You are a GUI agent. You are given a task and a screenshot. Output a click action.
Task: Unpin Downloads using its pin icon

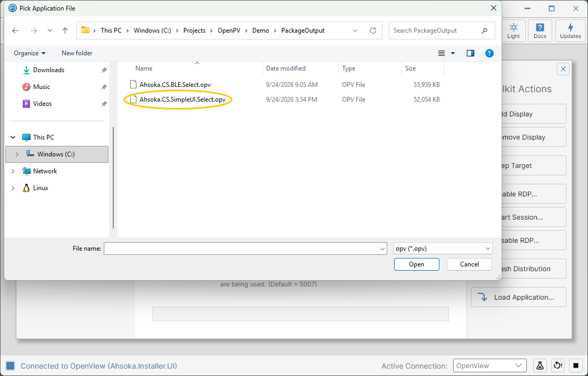click(x=104, y=70)
